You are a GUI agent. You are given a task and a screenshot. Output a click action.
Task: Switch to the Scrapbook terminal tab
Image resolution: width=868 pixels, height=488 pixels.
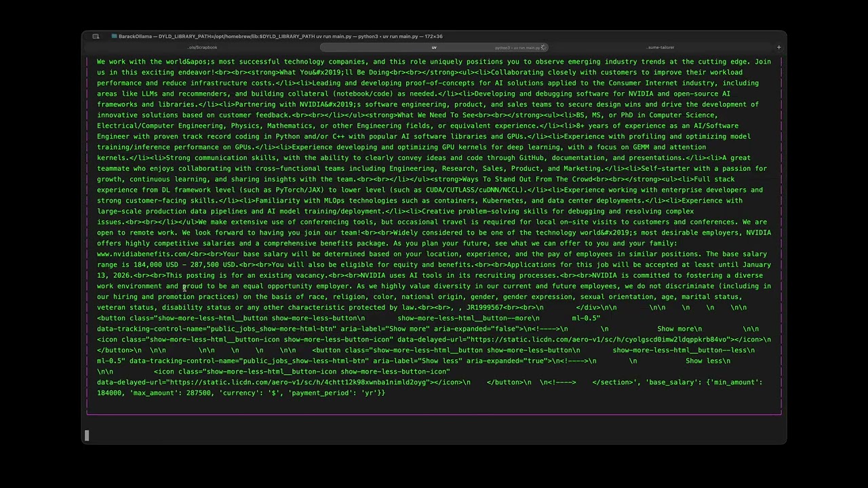[x=203, y=47]
